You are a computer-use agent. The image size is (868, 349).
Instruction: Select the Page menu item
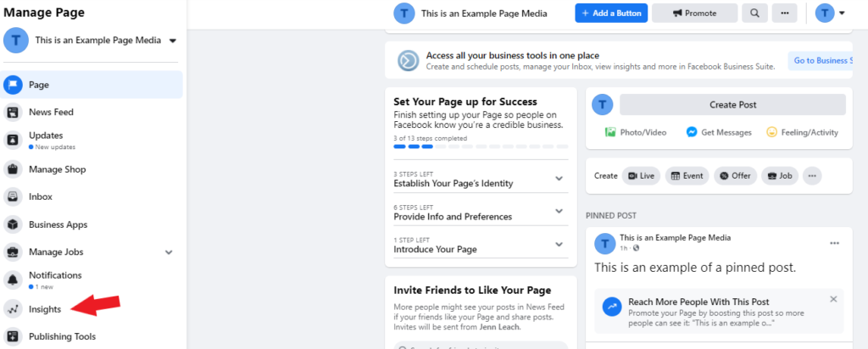[x=92, y=85]
